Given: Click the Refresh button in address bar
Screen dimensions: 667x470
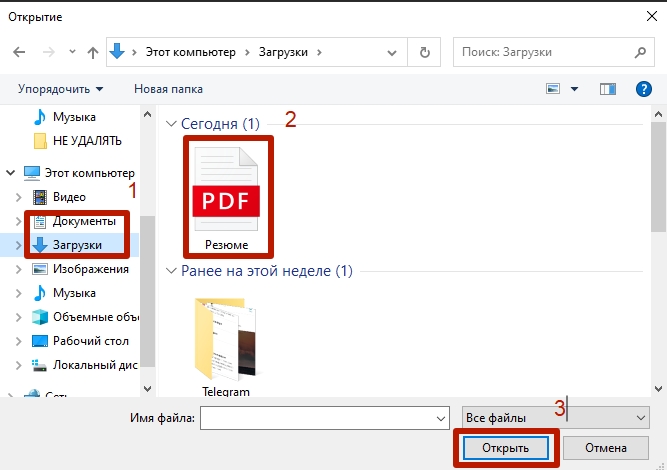Looking at the screenshot, I should click(x=426, y=52).
